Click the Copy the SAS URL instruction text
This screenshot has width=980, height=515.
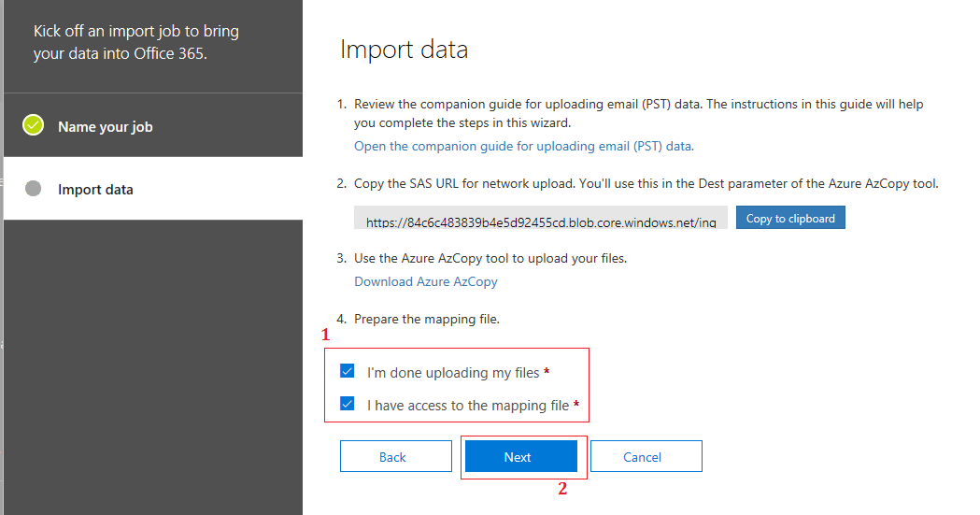(645, 184)
